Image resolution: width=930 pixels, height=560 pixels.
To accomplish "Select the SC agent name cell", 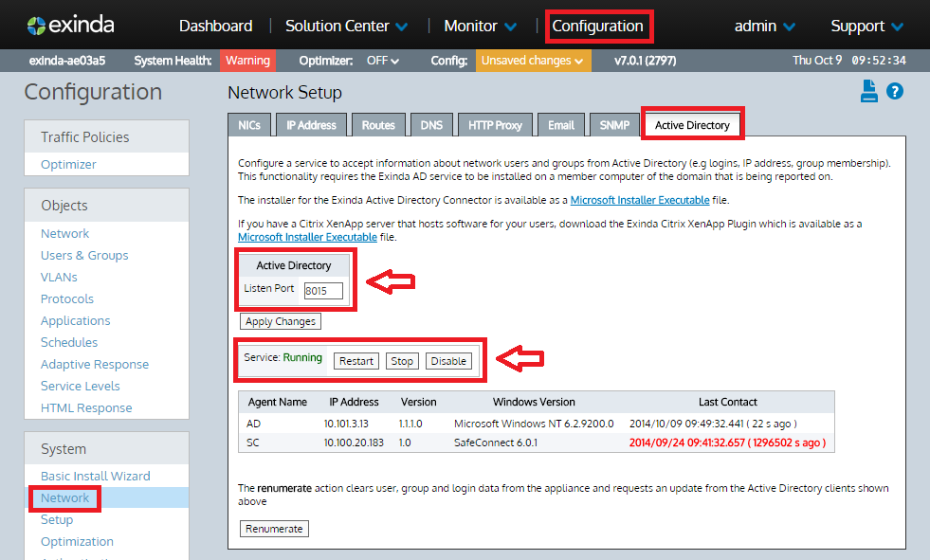I will point(253,443).
